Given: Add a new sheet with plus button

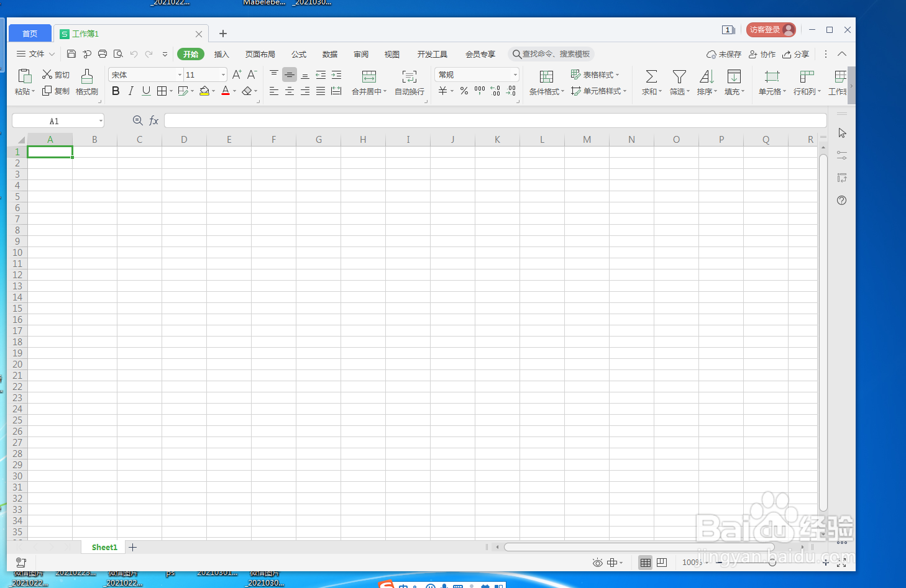Looking at the screenshot, I should pyautogui.click(x=133, y=547).
